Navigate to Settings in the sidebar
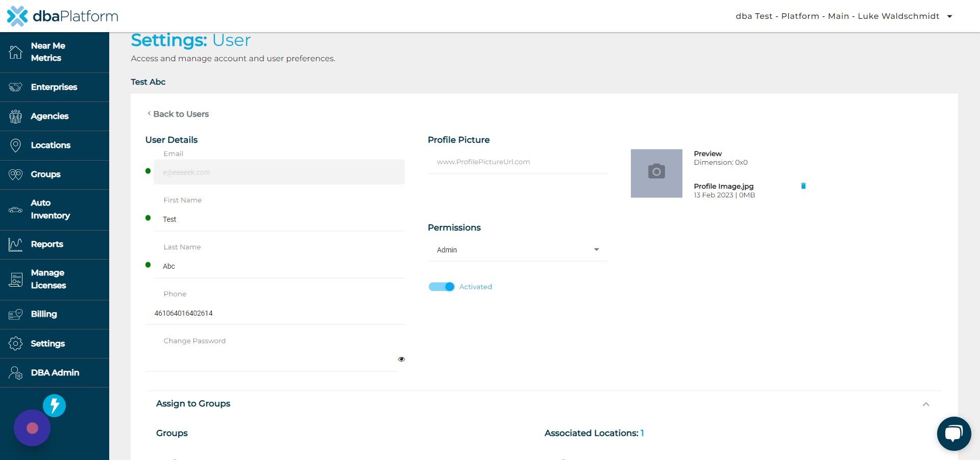This screenshot has height=460, width=980. (15, 344)
